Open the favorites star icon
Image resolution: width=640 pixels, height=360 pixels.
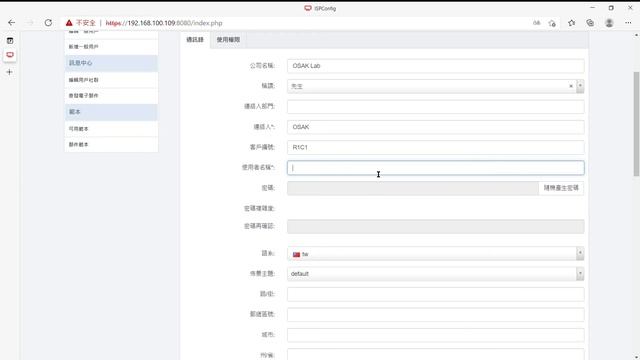click(x=571, y=23)
